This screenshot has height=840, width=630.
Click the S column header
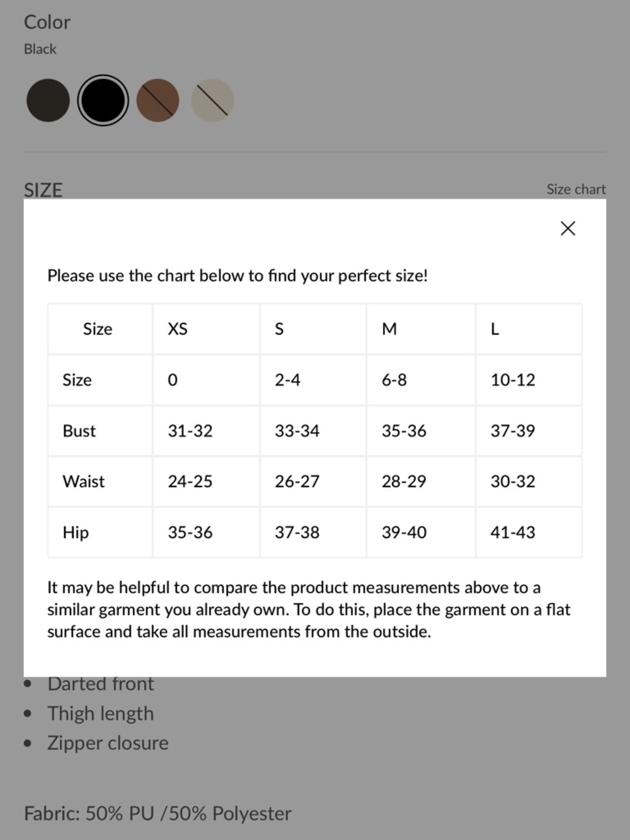313,329
